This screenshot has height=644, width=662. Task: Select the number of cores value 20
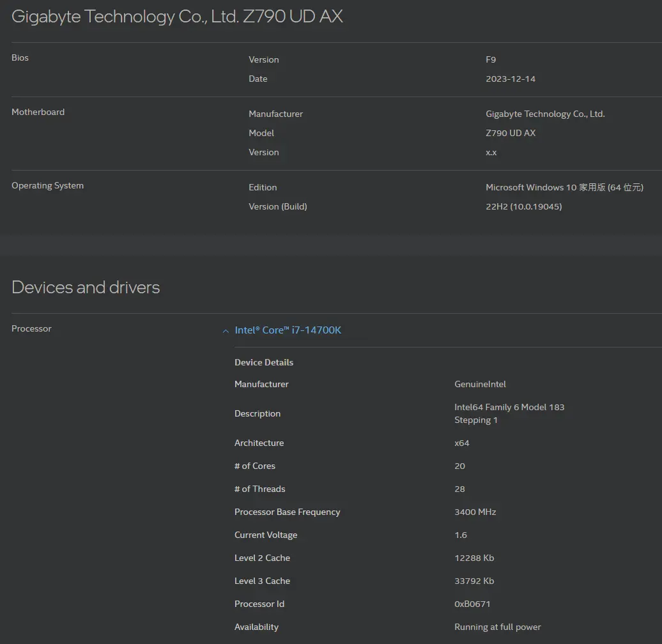(459, 466)
